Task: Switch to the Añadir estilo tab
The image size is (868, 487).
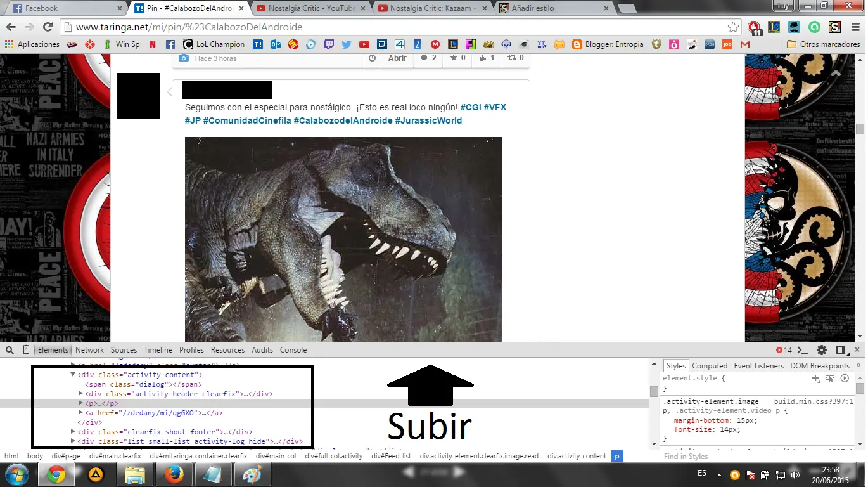Action: (554, 8)
